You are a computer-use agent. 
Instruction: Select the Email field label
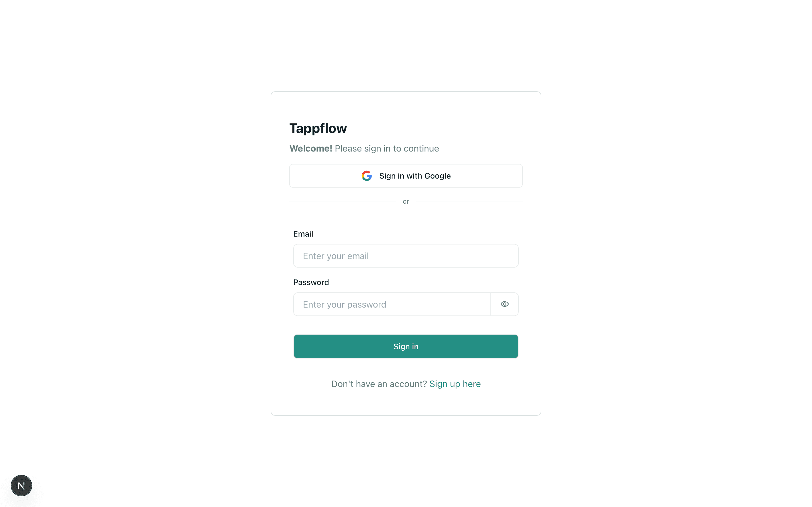point(303,234)
